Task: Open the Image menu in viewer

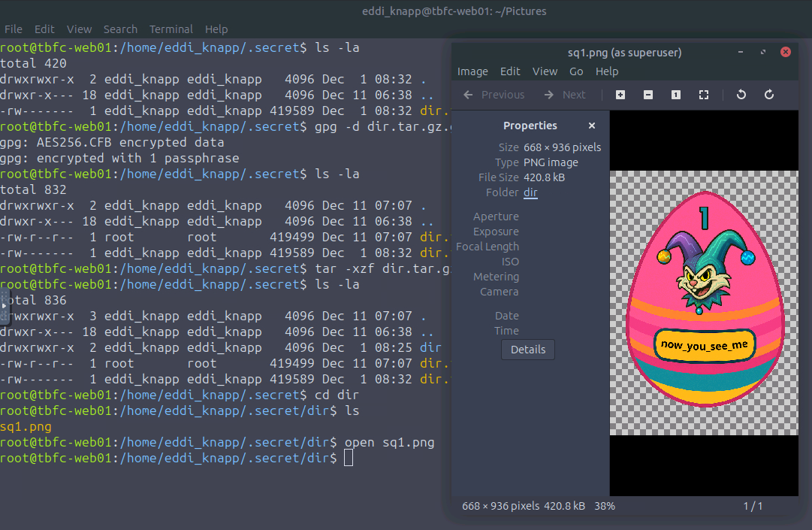Action: [x=472, y=71]
